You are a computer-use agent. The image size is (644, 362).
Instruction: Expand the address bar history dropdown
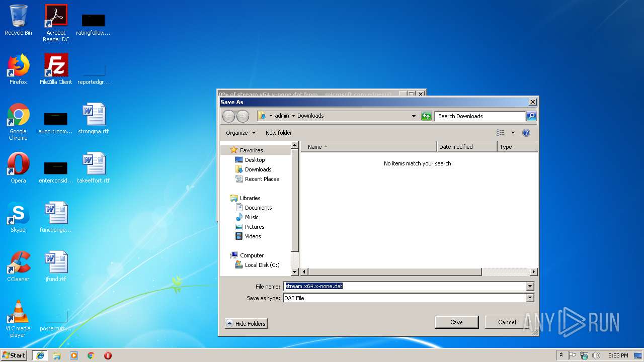coord(414,116)
